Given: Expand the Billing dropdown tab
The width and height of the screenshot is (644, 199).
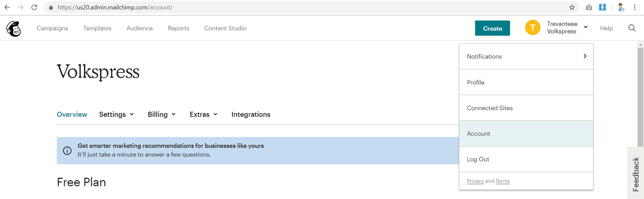Looking at the screenshot, I should tap(162, 114).
